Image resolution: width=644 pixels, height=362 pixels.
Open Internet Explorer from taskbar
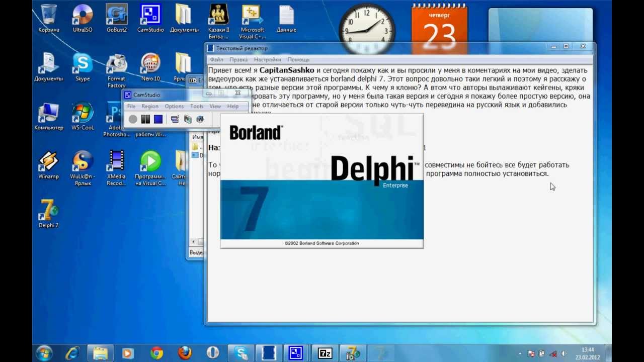(73, 353)
